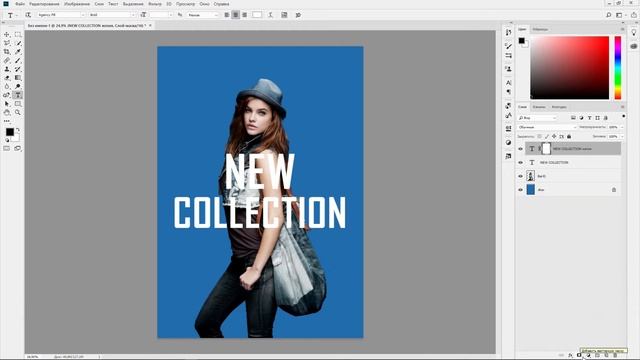Select the Dodge tool
This screenshot has width=640, height=360.
pyautogui.click(x=18, y=87)
